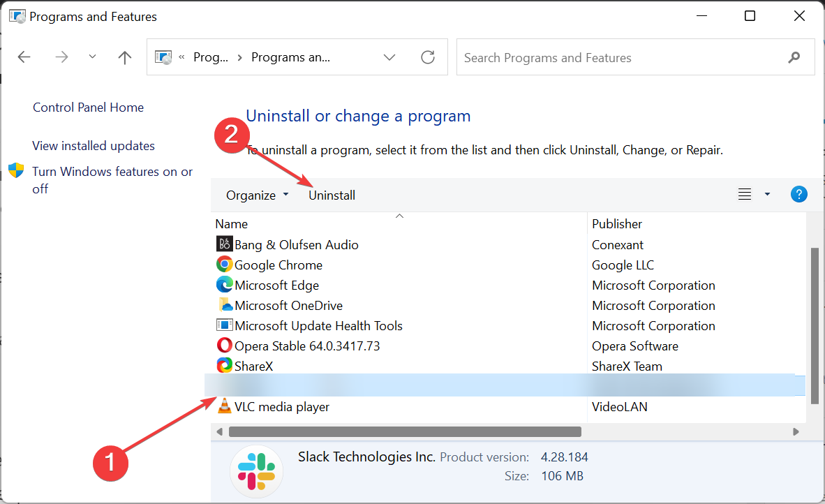The width and height of the screenshot is (825, 504).
Task: Select the VLC media player cone icon
Action: (225, 406)
